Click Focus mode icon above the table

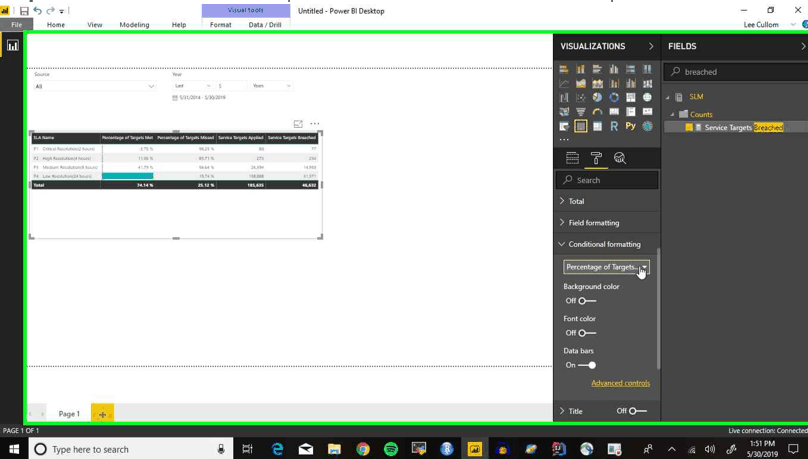pos(298,124)
